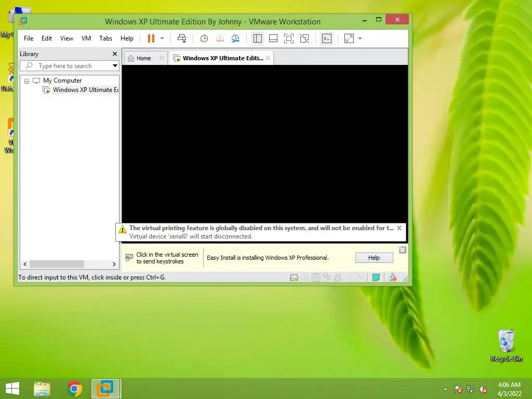Open the Tabs menu
The image size is (532, 399).
click(105, 38)
